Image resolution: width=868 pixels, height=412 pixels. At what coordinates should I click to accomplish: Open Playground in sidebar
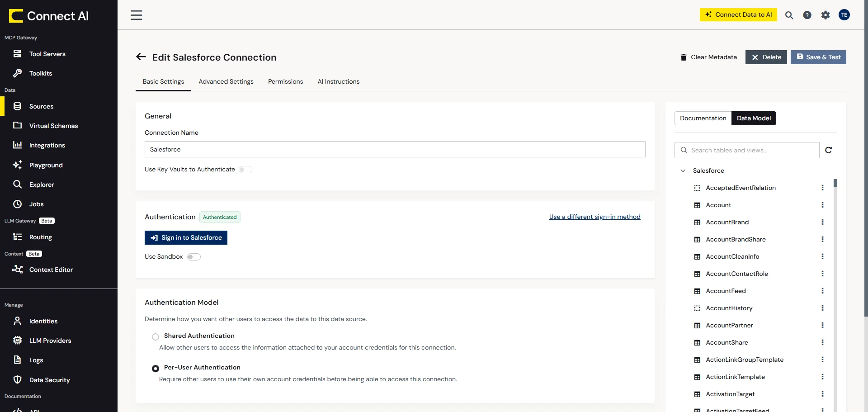[46, 165]
